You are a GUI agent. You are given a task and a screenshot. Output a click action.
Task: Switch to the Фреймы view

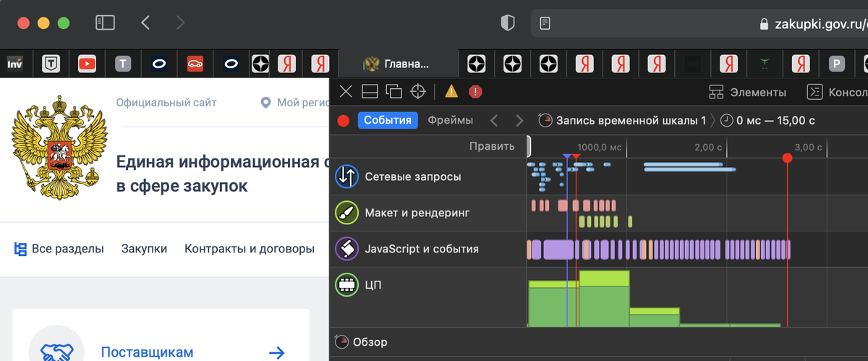point(450,120)
